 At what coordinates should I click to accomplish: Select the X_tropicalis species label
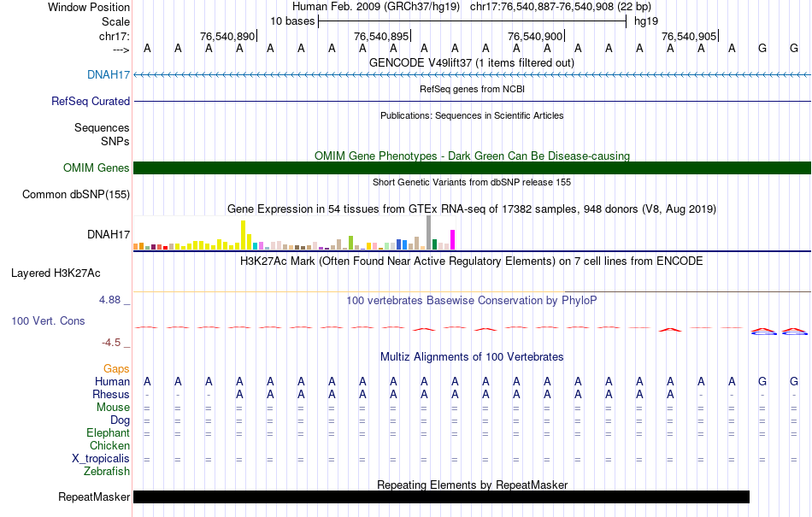pyautogui.click(x=101, y=459)
